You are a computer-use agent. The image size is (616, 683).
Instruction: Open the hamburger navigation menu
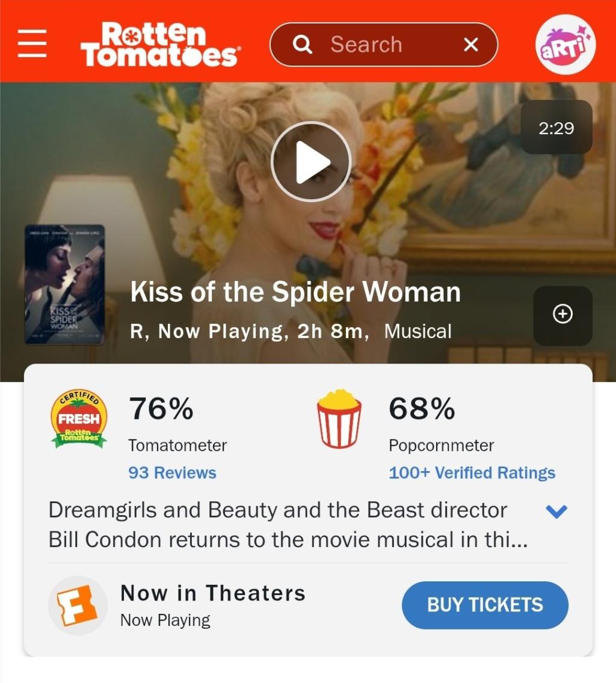pyautogui.click(x=32, y=43)
